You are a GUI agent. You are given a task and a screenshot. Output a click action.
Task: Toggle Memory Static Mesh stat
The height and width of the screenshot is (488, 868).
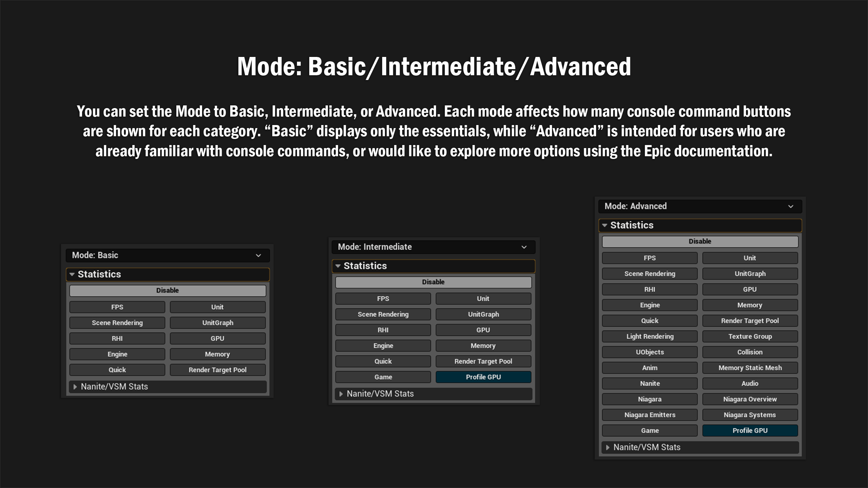[750, 368]
